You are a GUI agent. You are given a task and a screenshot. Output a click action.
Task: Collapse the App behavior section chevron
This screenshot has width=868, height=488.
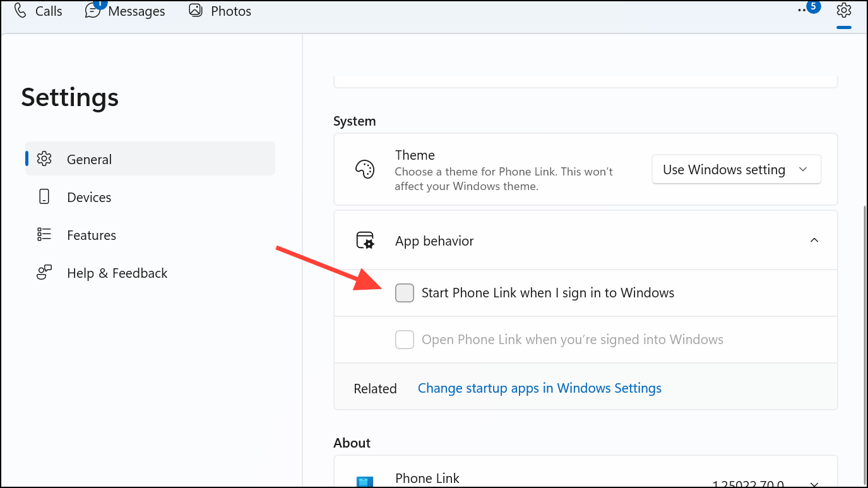(814, 241)
